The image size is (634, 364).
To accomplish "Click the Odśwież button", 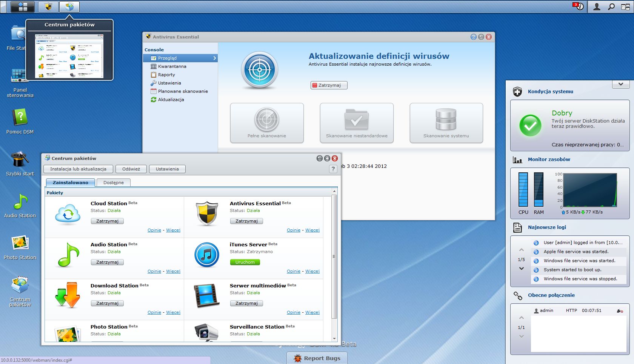I will 131,169.
